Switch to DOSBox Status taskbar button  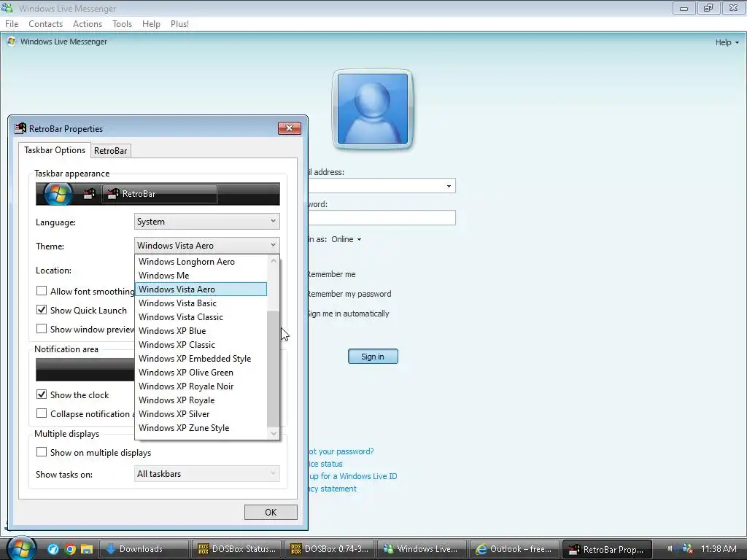pyautogui.click(x=237, y=549)
